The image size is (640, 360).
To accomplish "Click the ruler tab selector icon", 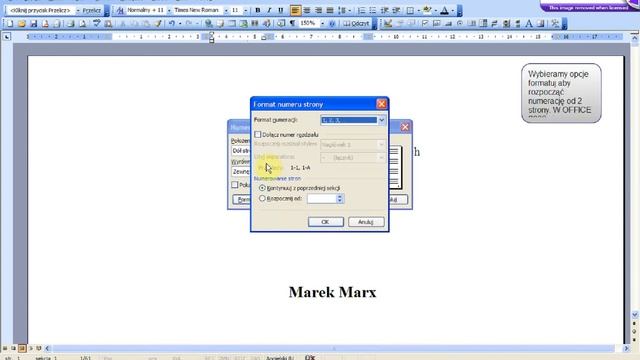I will point(7,37).
